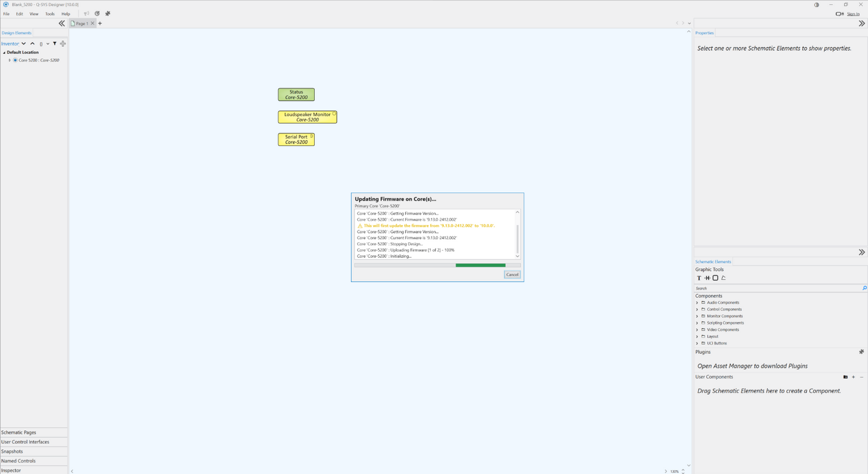Expand the Video Components folder
Viewport: 868px width, 474px height.
697,330
